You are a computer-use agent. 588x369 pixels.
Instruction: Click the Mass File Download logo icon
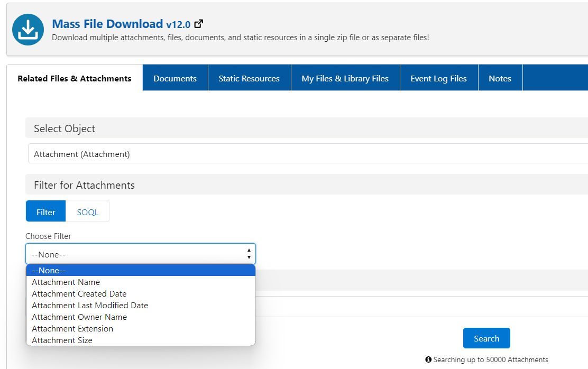click(x=28, y=30)
